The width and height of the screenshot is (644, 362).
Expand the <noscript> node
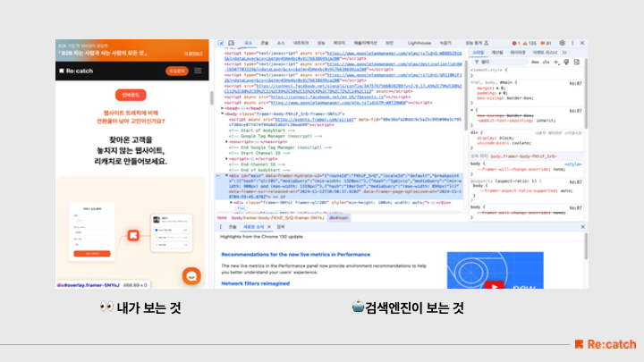pos(226,141)
